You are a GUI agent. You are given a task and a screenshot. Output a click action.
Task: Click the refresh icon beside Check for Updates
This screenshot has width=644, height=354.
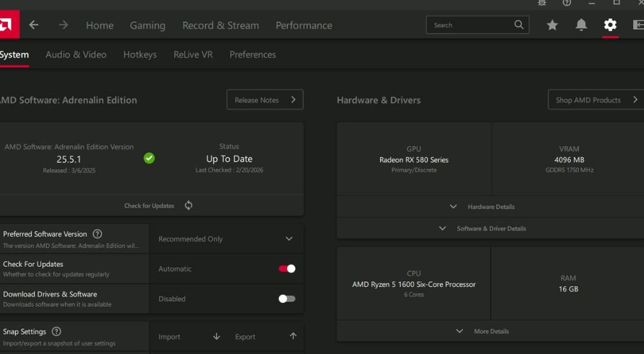(189, 206)
